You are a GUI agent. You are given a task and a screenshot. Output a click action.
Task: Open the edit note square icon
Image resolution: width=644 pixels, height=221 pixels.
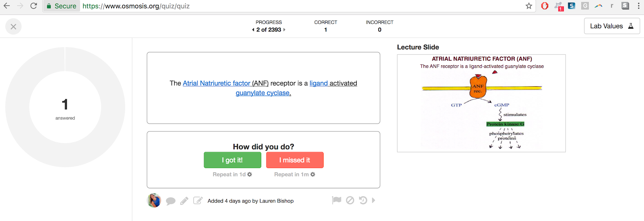pos(198,200)
